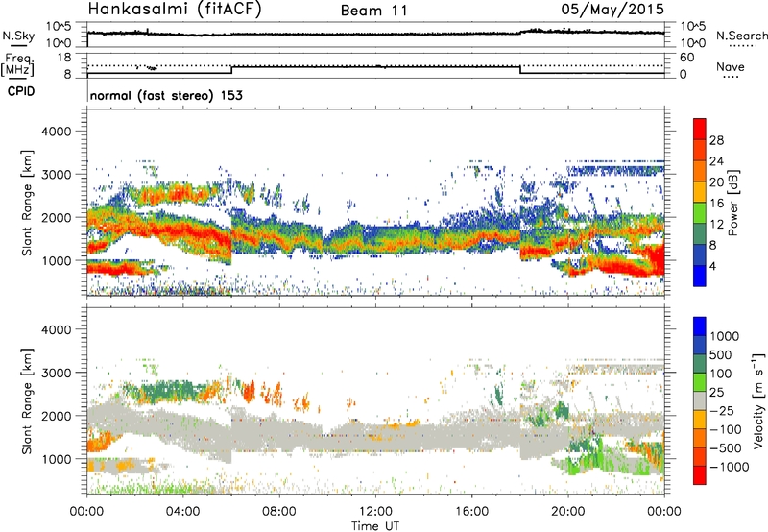Click the 'Freq. [MHz]' axis label
Image resolution: width=768 pixels, height=532 pixels.
17,65
